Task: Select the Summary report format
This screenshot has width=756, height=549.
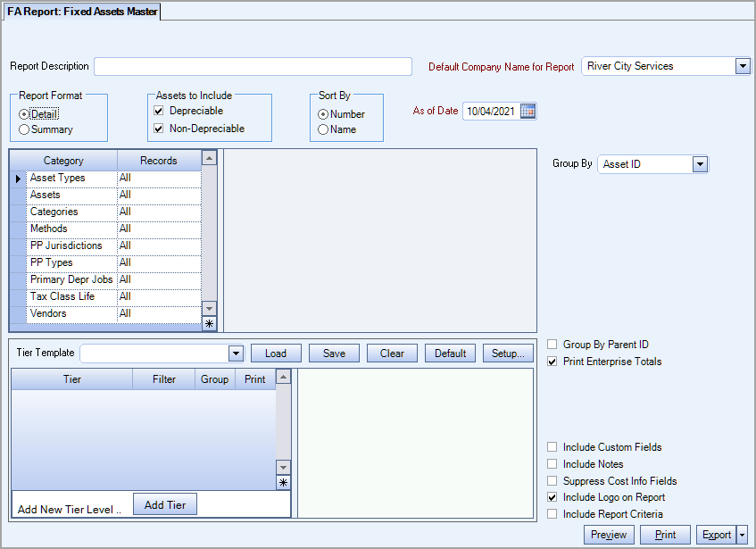Action: [x=24, y=130]
